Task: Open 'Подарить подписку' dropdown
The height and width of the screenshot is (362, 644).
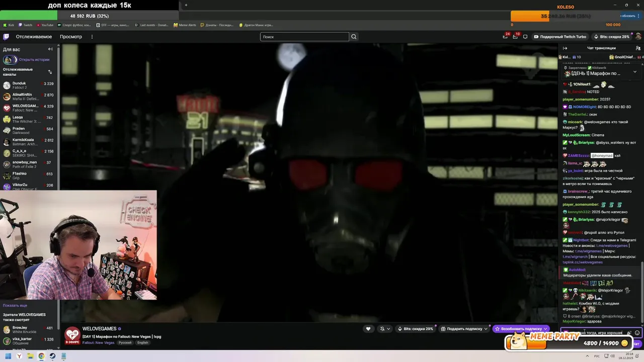Action: coord(464,329)
